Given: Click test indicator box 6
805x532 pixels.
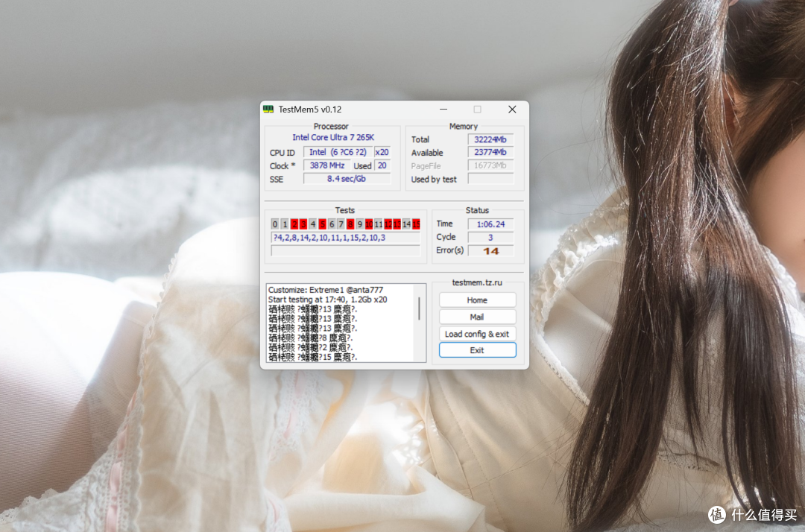Looking at the screenshot, I should 332,224.
